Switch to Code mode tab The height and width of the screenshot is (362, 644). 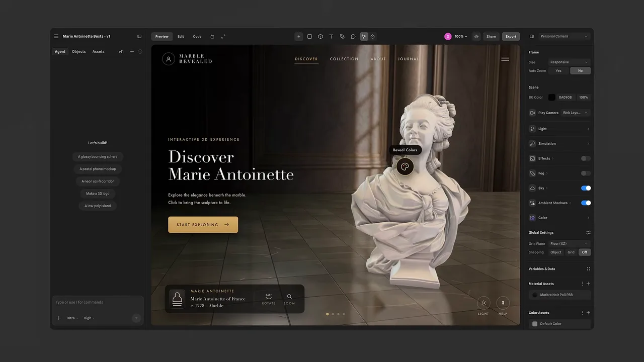click(x=197, y=36)
